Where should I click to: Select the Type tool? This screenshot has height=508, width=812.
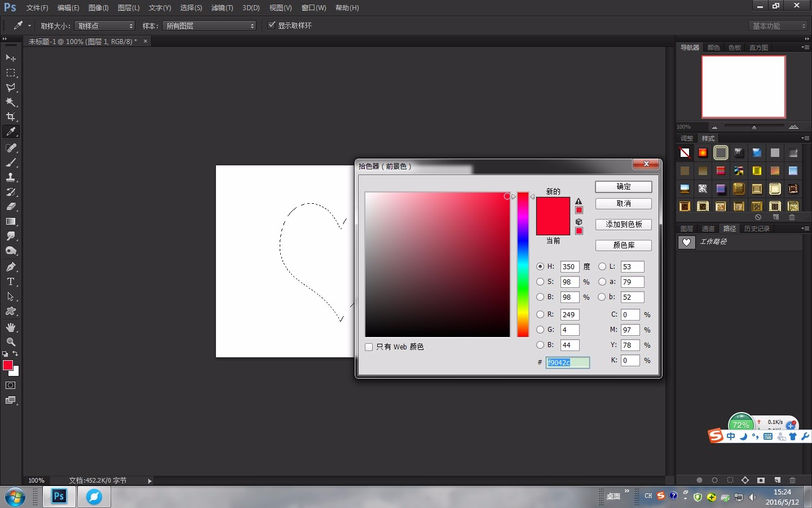(11, 282)
